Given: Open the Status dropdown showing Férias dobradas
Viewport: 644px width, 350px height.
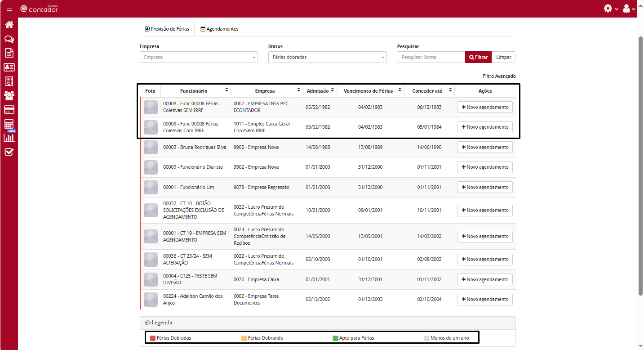Looking at the screenshot, I should click(x=327, y=57).
